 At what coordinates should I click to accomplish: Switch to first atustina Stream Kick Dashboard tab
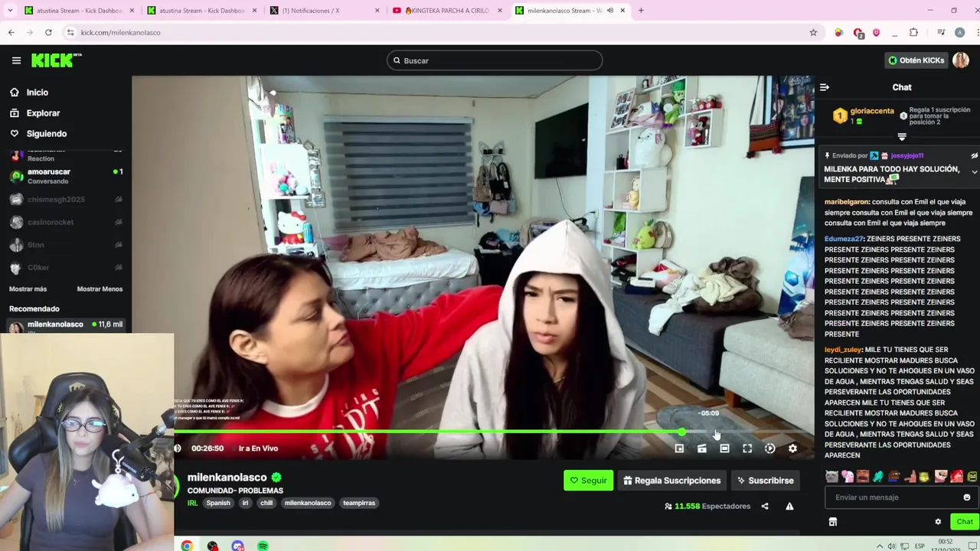(80, 11)
